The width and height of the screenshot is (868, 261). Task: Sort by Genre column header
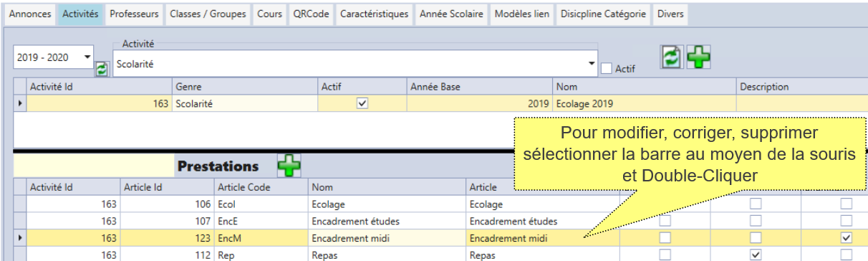(245, 87)
